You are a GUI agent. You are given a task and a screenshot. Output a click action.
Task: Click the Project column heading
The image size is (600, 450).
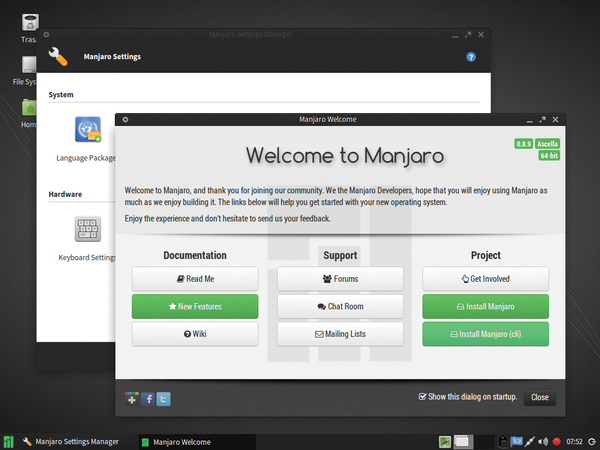(486, 255)
